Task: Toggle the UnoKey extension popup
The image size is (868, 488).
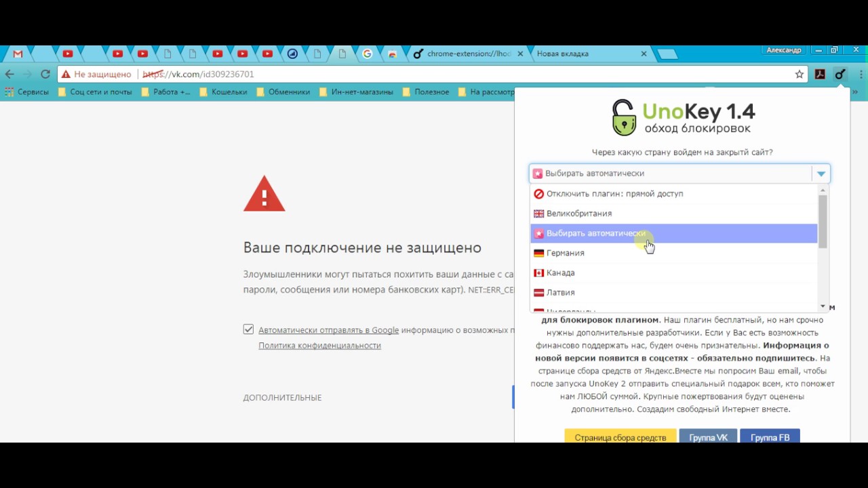Action: 840,74
